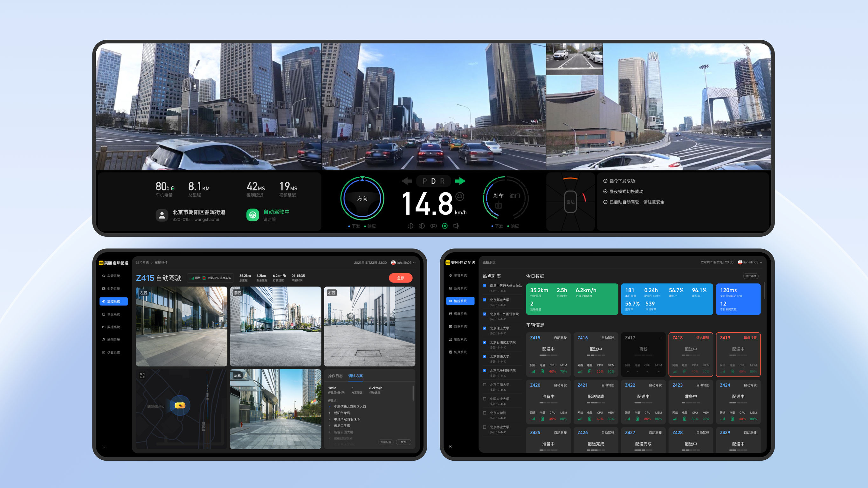Click the green right turn signal arrow
Viewport: 868px width, 488px height.
pyautogui.click(x=460, y=181)
